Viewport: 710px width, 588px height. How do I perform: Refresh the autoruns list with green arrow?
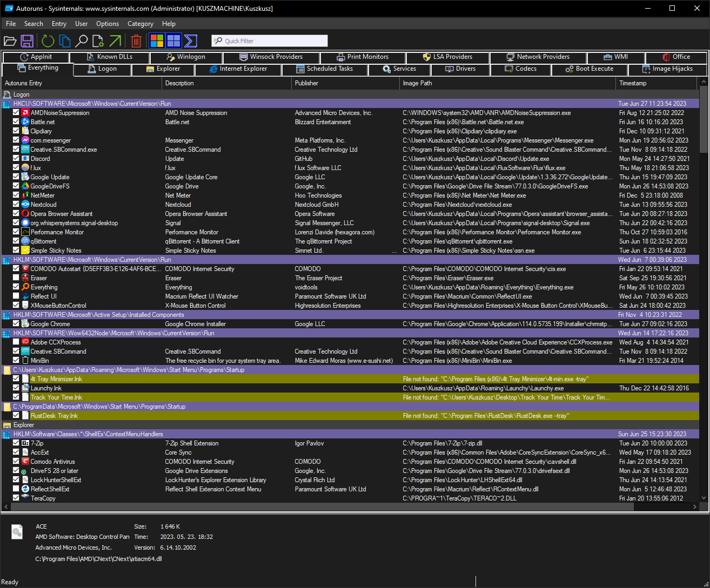point(48,41)
